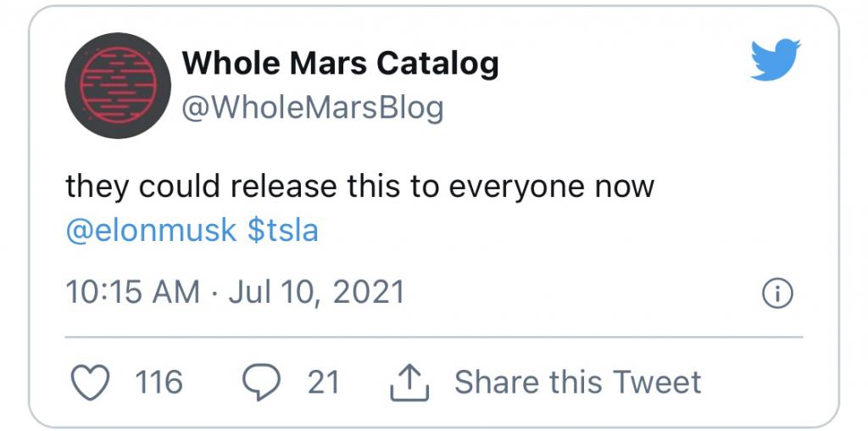868x431 pixels.
Task: Open the Whole Mars Catalog display name
Action: pos(341,63)
